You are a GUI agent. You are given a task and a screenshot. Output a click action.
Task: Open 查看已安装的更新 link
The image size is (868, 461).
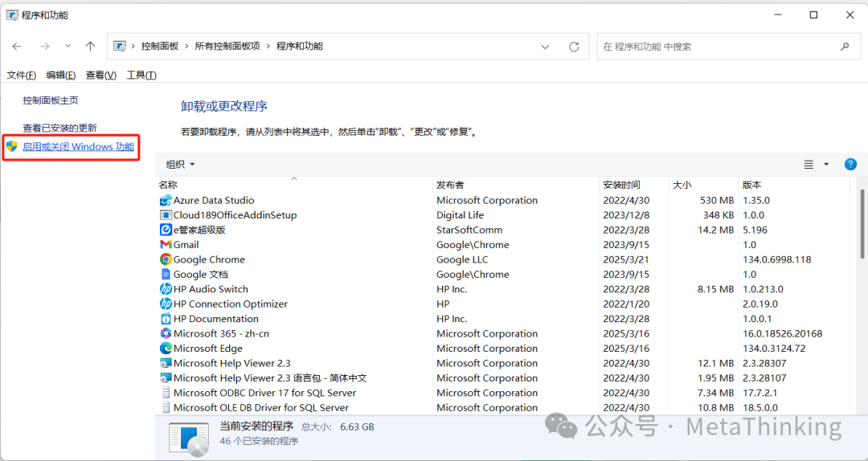[x=59, y=128]
